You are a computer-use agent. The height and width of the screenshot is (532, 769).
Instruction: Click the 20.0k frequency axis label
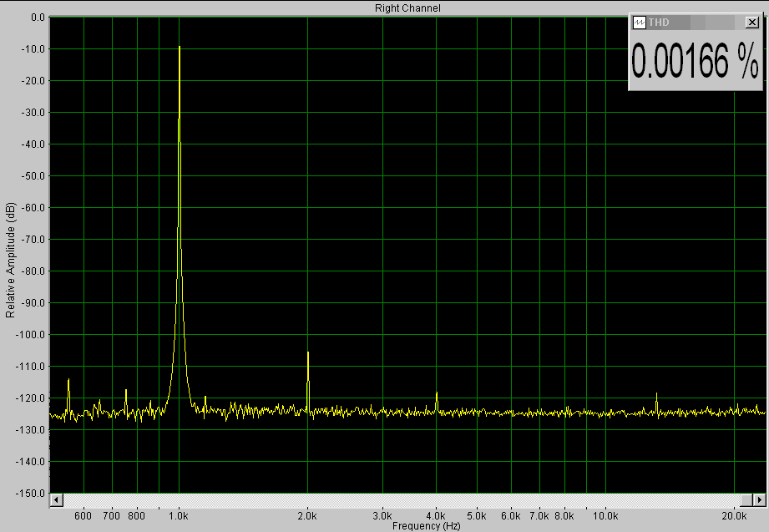pos(734,516)
